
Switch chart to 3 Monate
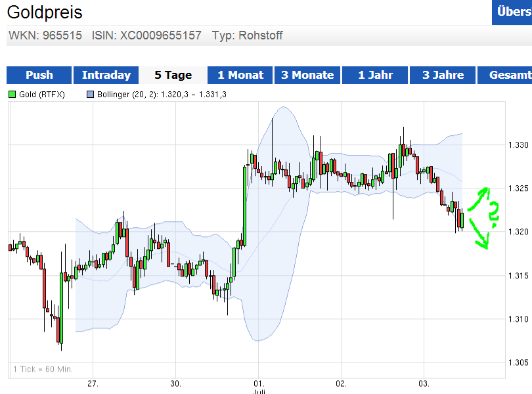click(x=307, y=76)
